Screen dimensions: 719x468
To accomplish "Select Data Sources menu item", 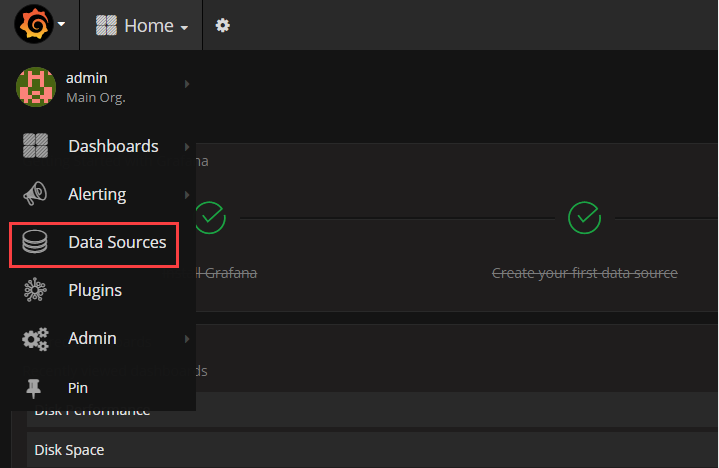I will (x=94, y=244).
